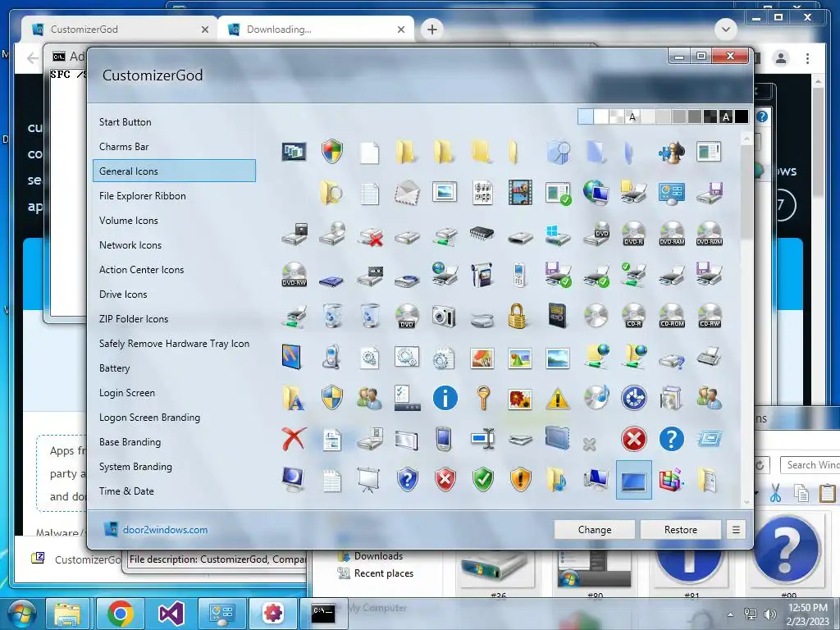Select the blue information circle icon

pyautogui.click(x=445, y=398)
